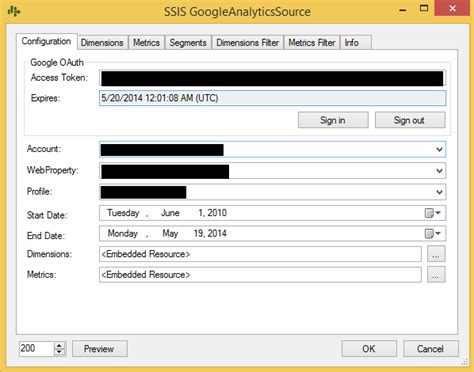474x372 pixels.
Task: Switch to the Configuration tab
Action: click(x=46, y=41)
